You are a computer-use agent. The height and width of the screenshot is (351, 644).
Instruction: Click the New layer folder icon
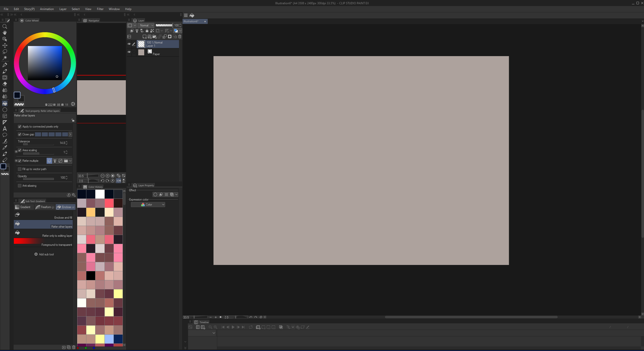click(x=155, y=37)
